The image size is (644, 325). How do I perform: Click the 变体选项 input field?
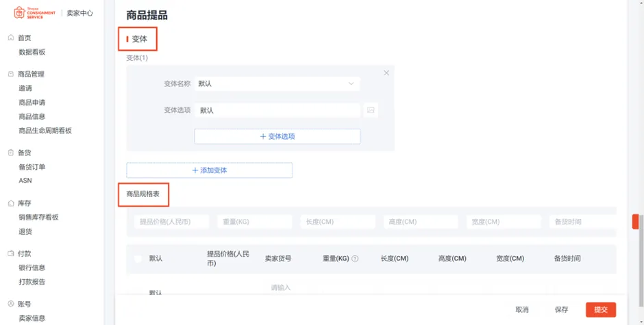pyautogui.click(x=277, y=110)
